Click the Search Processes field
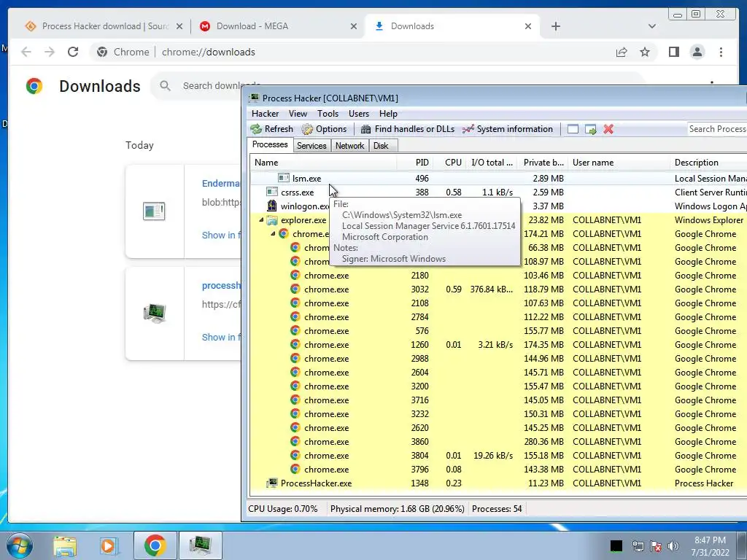 click(x=717, y=129)
